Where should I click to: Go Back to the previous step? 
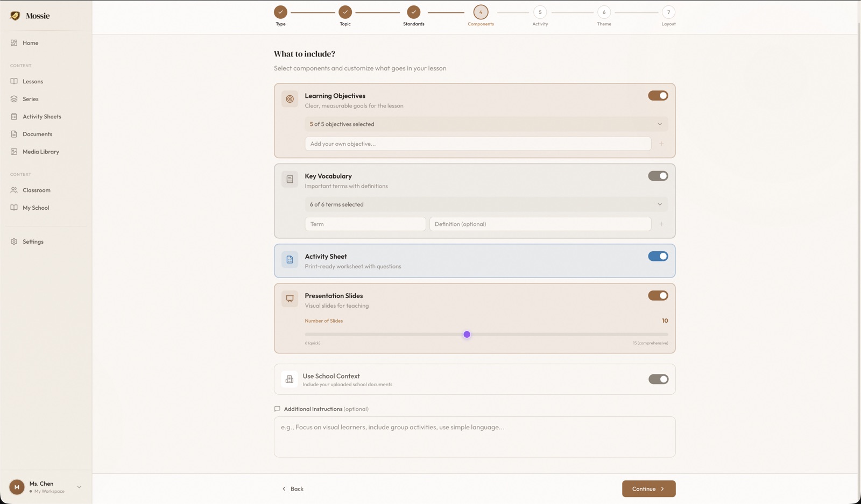[293, 488]
